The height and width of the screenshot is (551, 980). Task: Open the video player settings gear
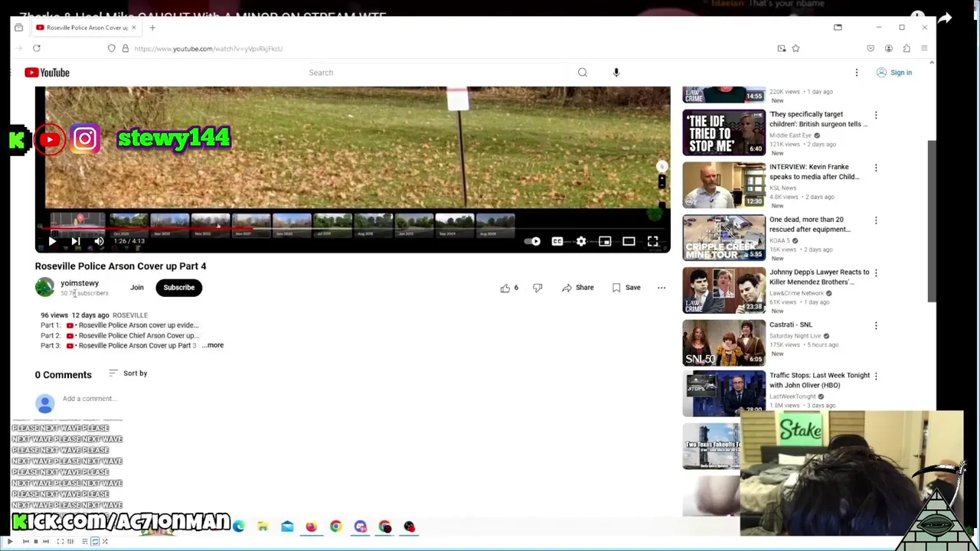pyautogui.click(x=581, y=242)
